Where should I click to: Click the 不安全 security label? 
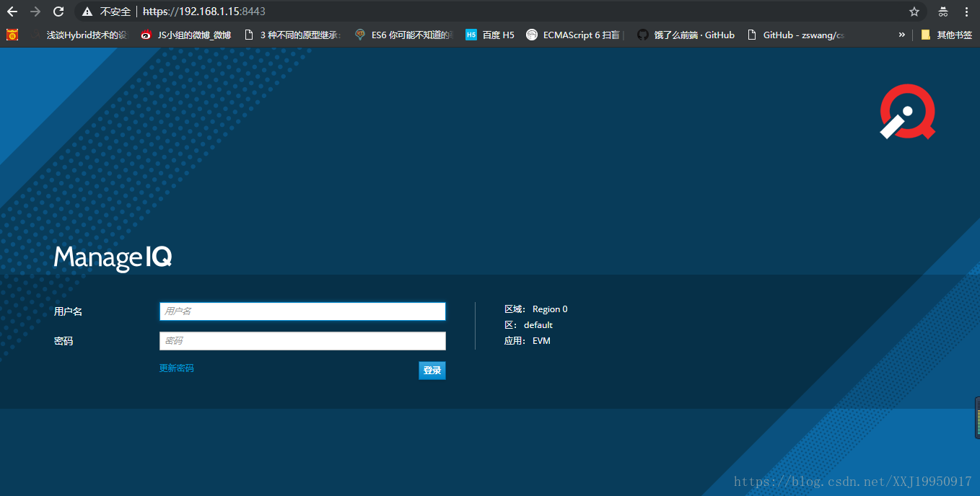coord(115,12)
